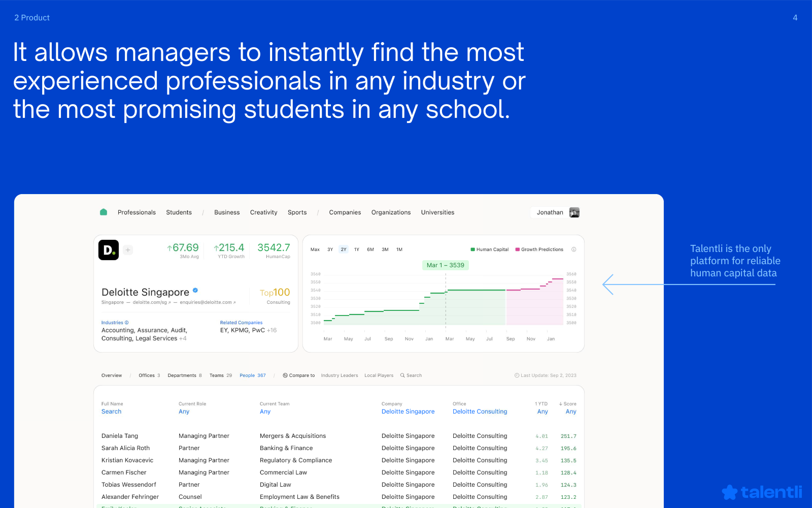
Task: Click the Last Update clock icon
Action: tap(517, 375)
